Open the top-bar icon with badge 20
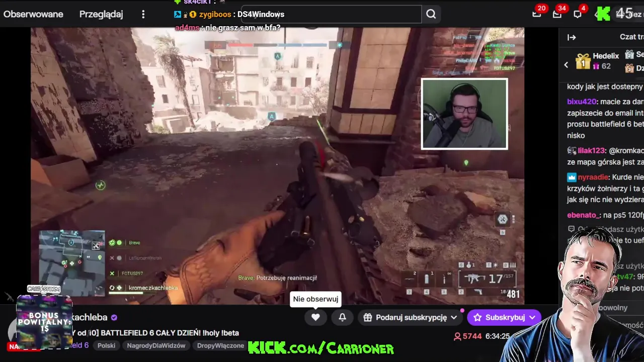The image size is (644, 362). pyautogui.click(x=537, y=14)
